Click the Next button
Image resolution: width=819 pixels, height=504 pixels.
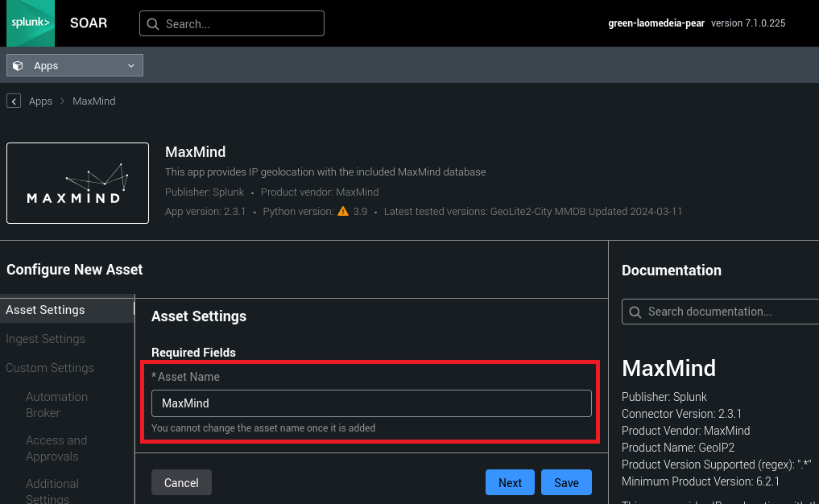tap(510, 482)
